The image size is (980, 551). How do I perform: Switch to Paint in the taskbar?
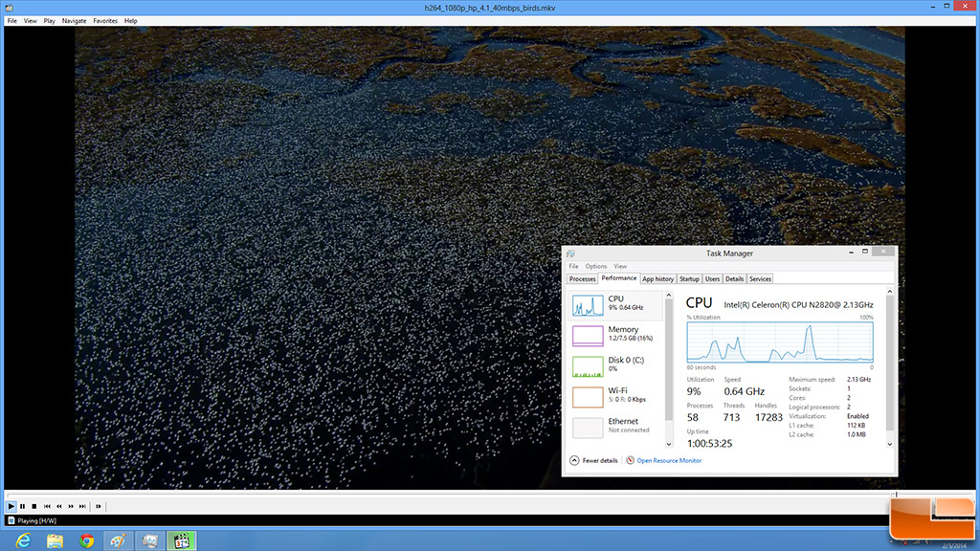(119, 540)
